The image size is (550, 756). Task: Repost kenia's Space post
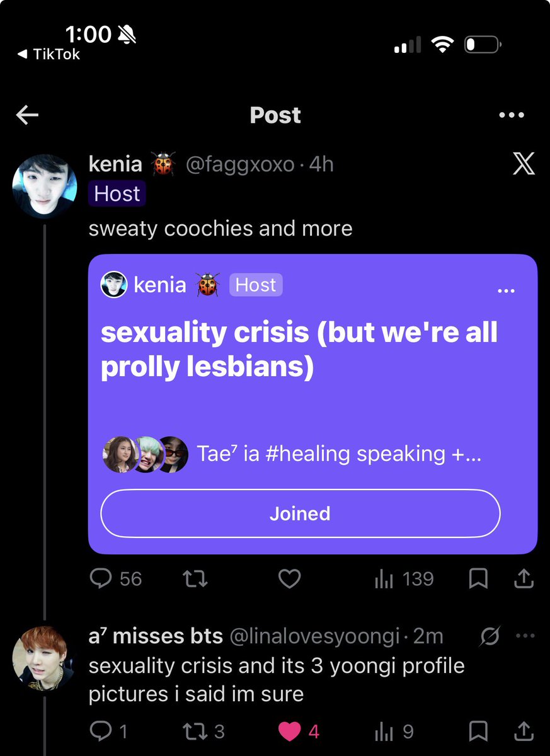(x=195, y=579)
